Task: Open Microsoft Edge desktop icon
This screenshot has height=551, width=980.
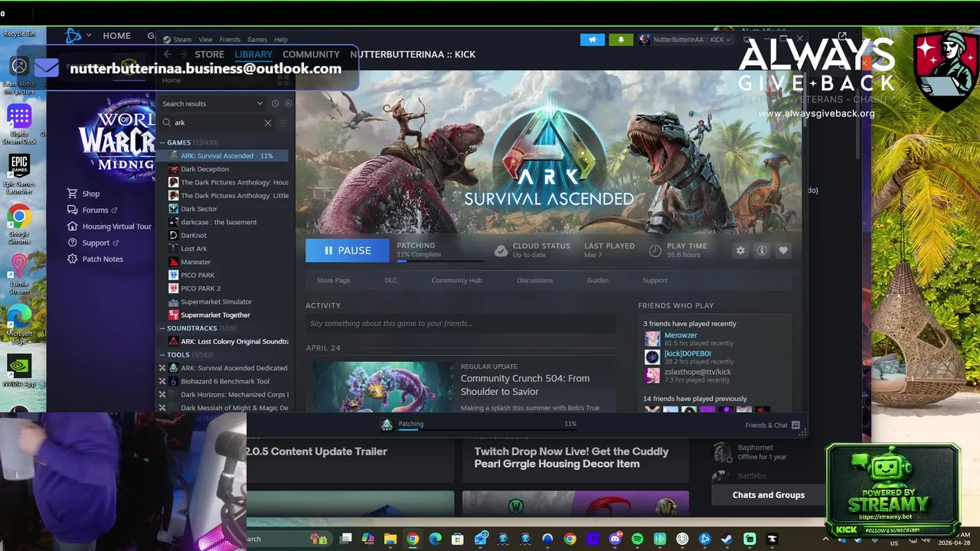Action: point(19,322)
